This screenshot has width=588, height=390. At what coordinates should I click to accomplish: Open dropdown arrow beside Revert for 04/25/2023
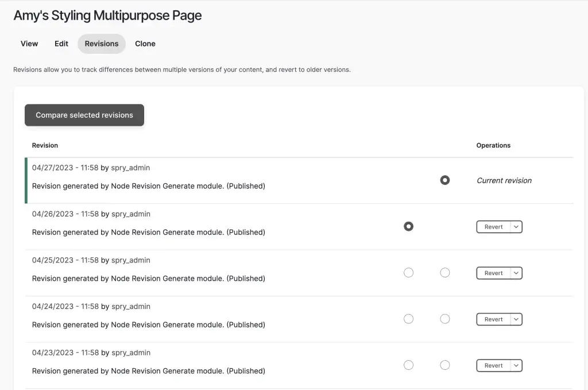point(516,273)
